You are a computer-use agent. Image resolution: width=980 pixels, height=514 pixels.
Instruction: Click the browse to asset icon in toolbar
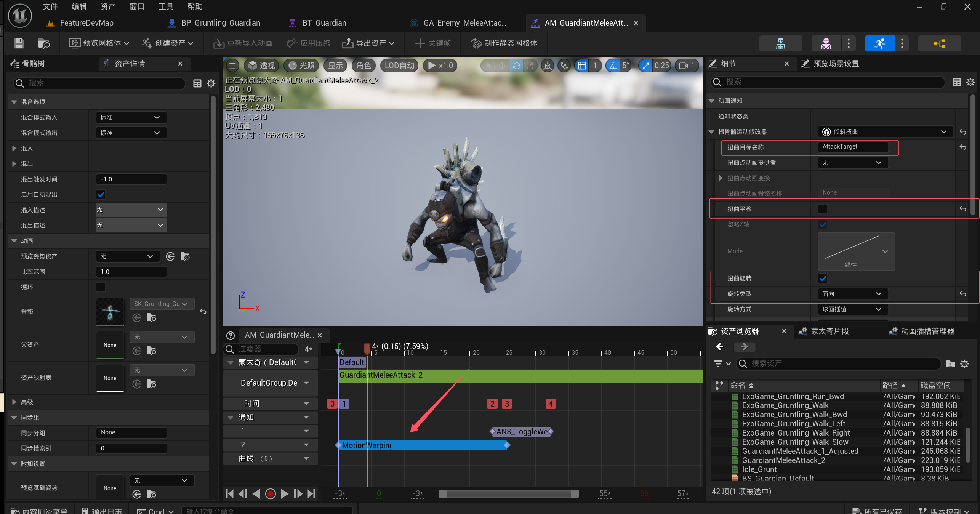[x=44, y=43]
